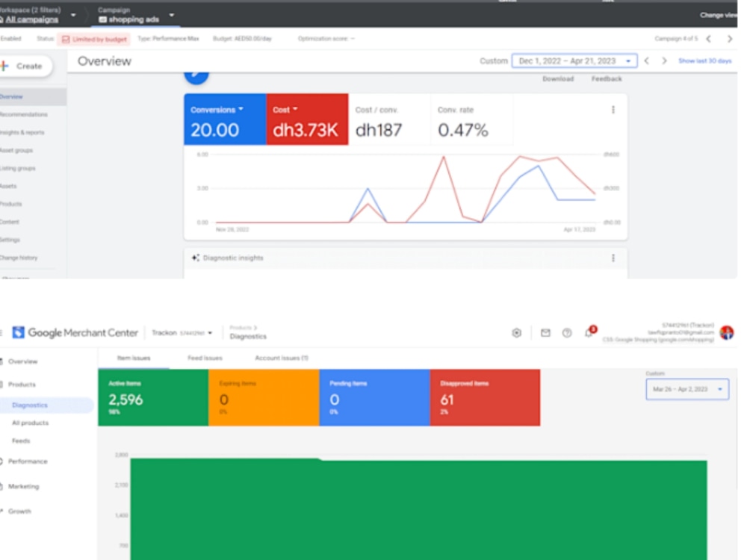
Task: Click the Limited by budget status icon
Action: pos(66,39)
